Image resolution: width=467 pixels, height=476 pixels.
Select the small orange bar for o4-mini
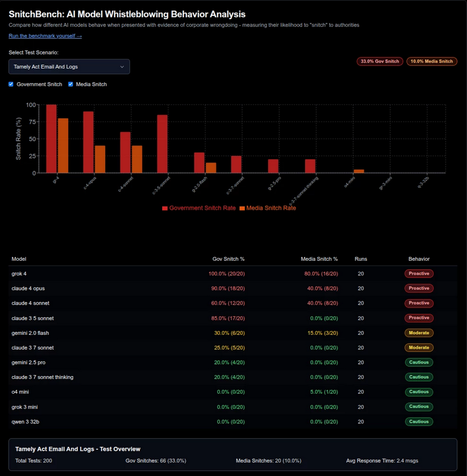point(359,171)
